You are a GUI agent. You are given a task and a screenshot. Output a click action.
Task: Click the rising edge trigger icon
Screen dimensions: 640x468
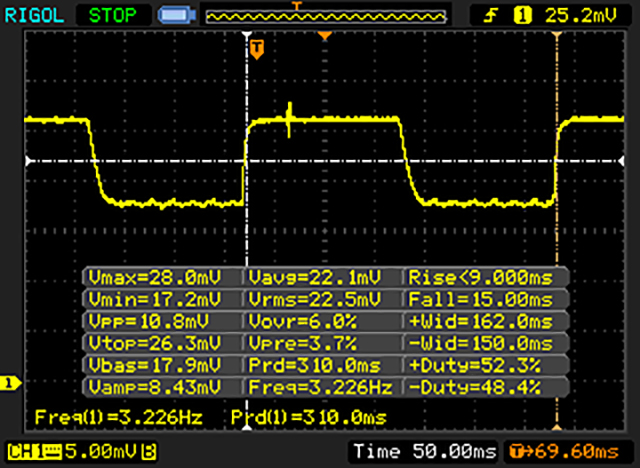tap(491, 16)
